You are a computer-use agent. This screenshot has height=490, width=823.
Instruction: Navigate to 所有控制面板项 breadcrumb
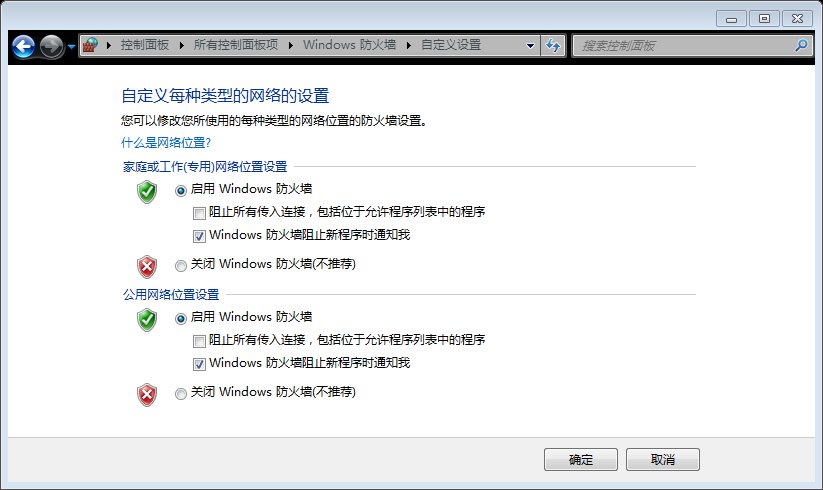pyautogui.click(x=236, y=45)
